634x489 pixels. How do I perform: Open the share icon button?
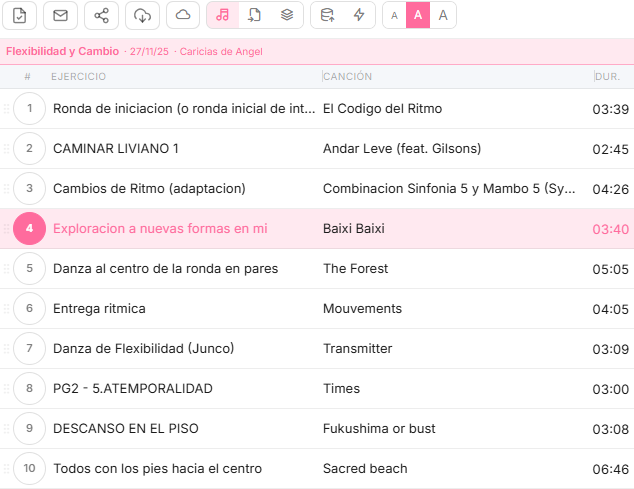click(x=101, y=15)
